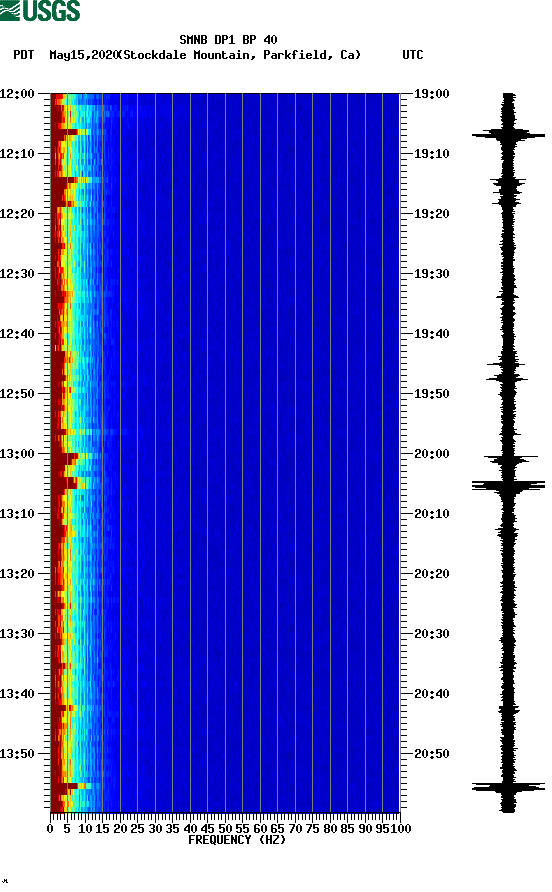Click the 30 Hz frequency axis label
Viewport: 552px width, 892px height.
click(x=155, y=829)
